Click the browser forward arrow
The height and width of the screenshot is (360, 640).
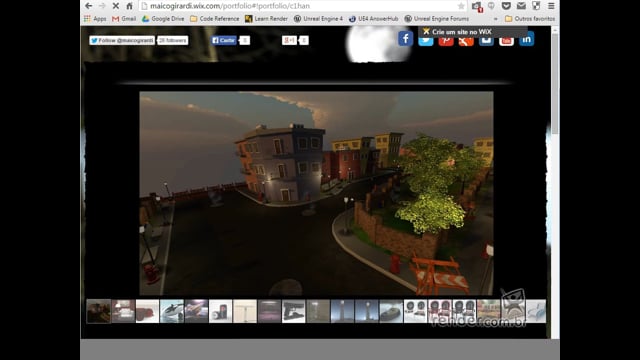pos(102,6)
